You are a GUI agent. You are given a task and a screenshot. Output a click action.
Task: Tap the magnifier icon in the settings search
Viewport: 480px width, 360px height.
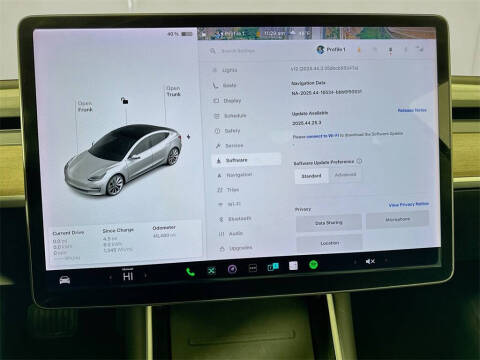pyautogui.click(x=213, y=51)
